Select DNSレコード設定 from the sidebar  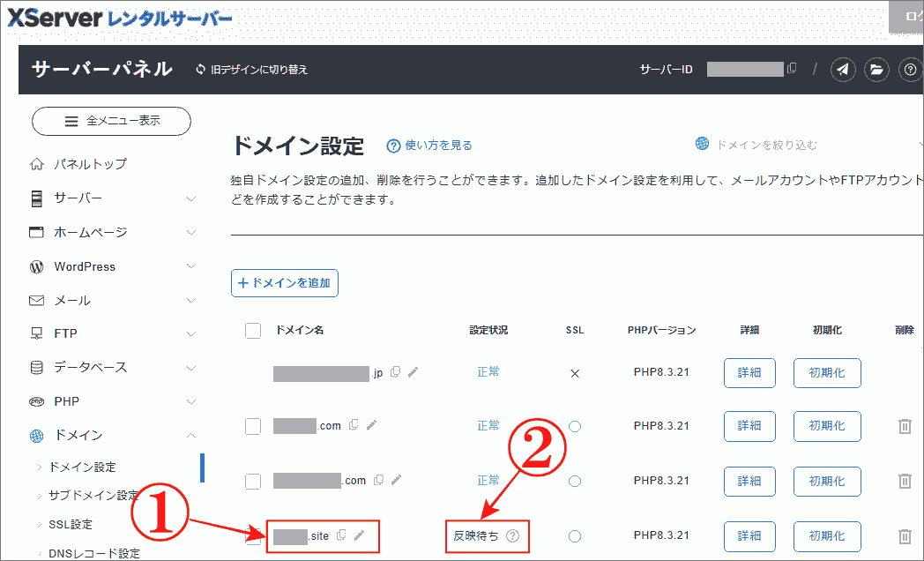[95, 551]
